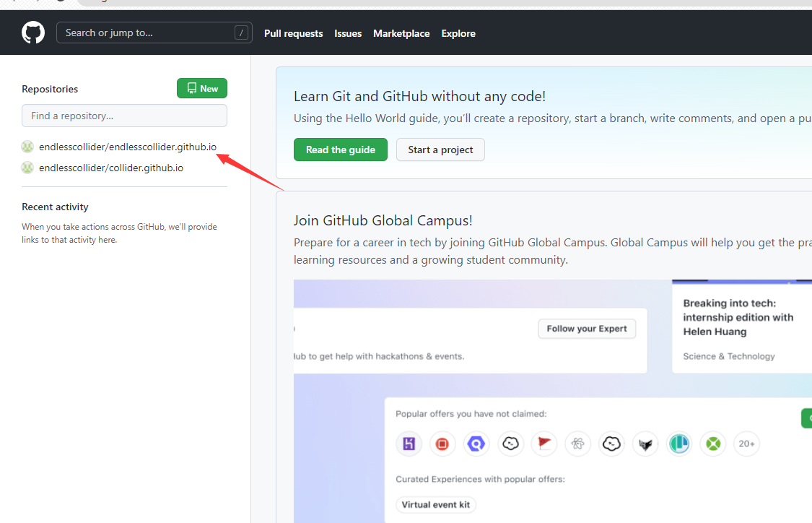Click the Read the guide button
Screen dimensions: 812x523
pyautogui.click(x=340, y=150)
